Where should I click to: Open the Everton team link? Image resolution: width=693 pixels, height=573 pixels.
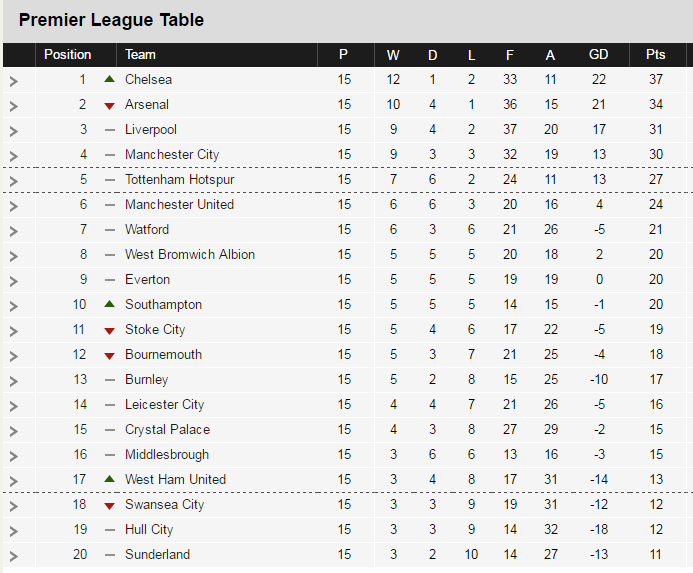coord(147,279)
